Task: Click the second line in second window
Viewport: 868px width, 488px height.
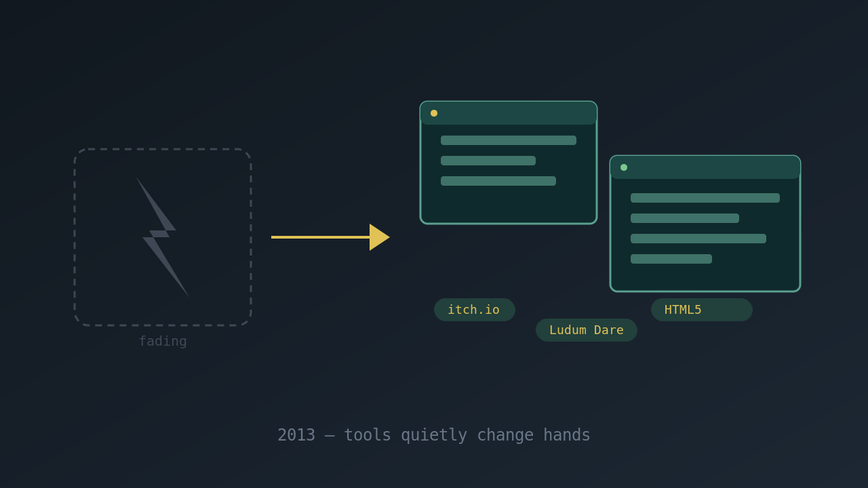Action: click(685, 218)
